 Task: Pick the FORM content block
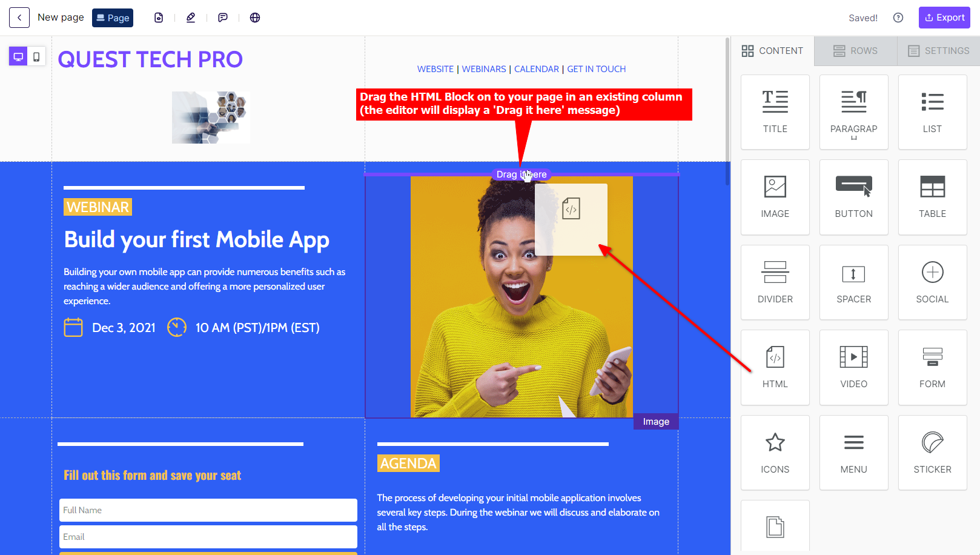coord(932,367)
